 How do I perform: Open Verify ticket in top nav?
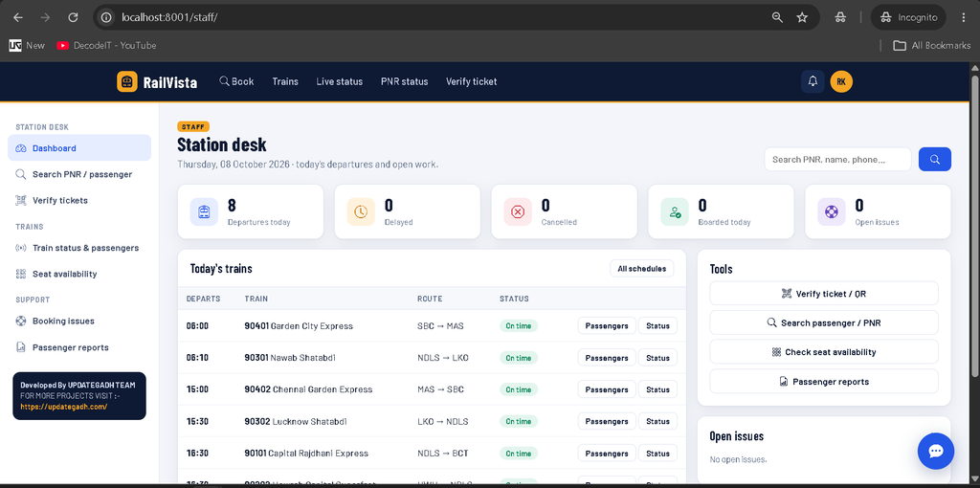471,81
